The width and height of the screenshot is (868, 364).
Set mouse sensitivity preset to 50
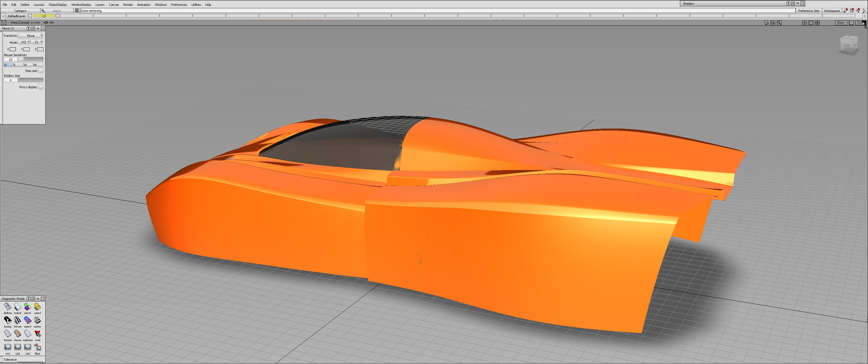pos(38,65)
